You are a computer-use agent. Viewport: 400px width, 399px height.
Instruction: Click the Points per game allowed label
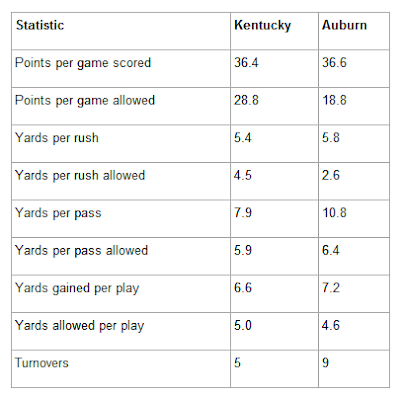(85, 101)
